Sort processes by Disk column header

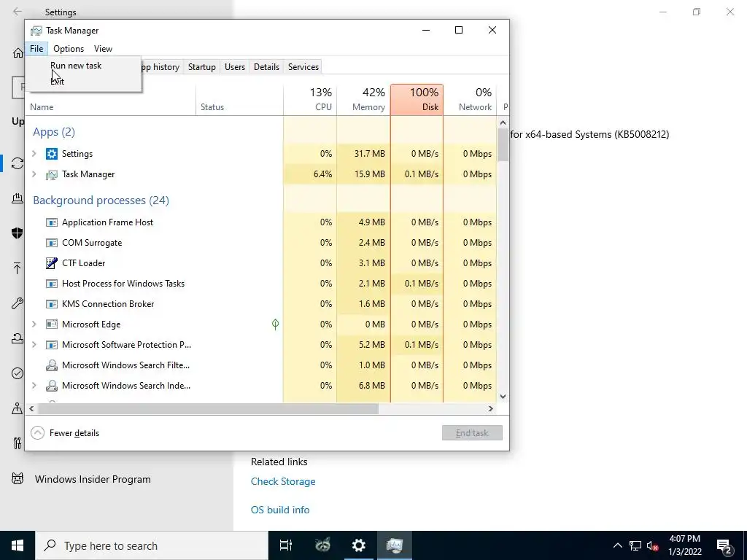[417, 99]
